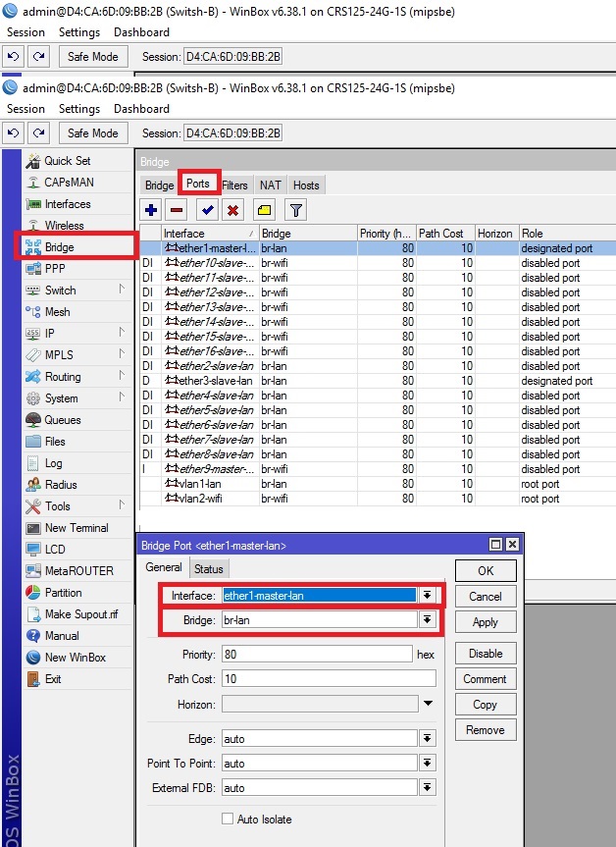Click the Priority input field

coord(317,655)
